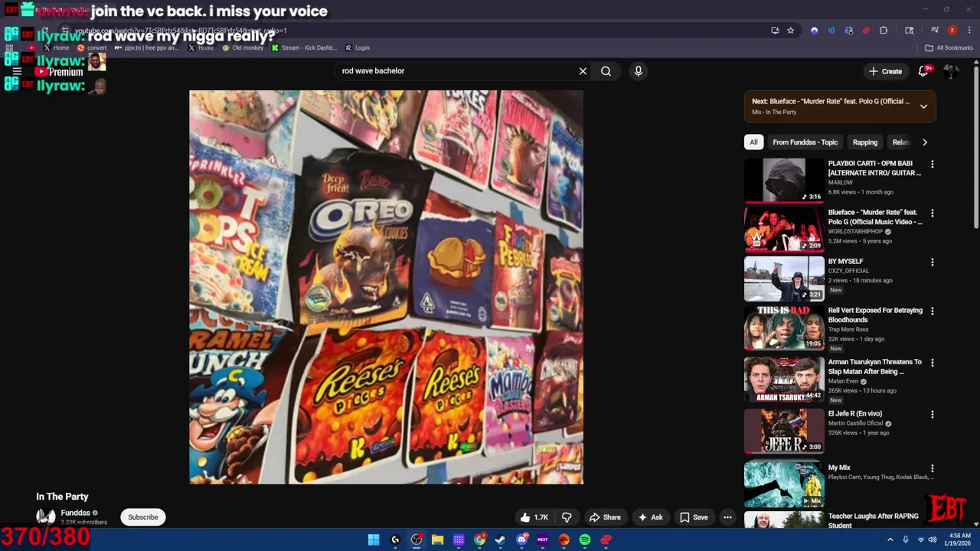This screenshot has height=551, width=980.
Task: Open the El Jefe R (En vivo) title
Action: [x=855, y=414]
